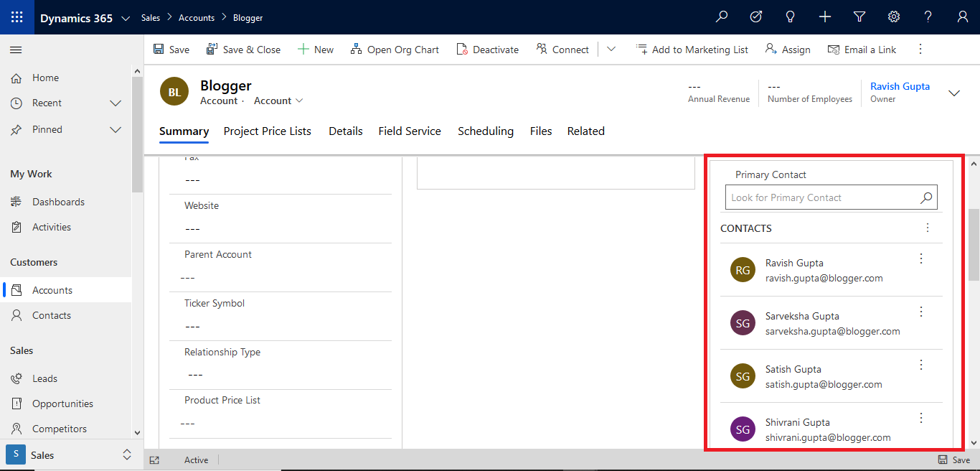980x471 pixels.
Task: Click the Email a Link command
Action: pos(861,49)
